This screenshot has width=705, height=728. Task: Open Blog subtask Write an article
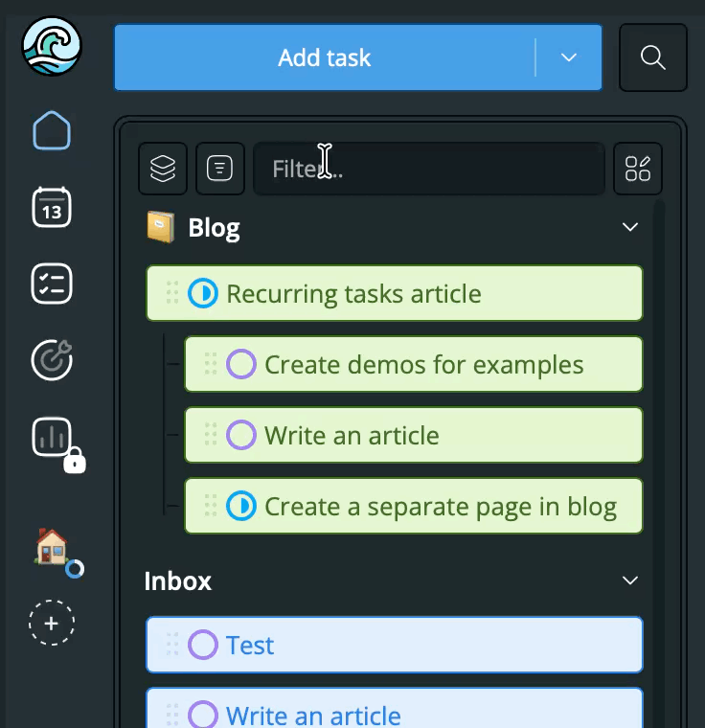pyautogui.click(x=414, y=435)
